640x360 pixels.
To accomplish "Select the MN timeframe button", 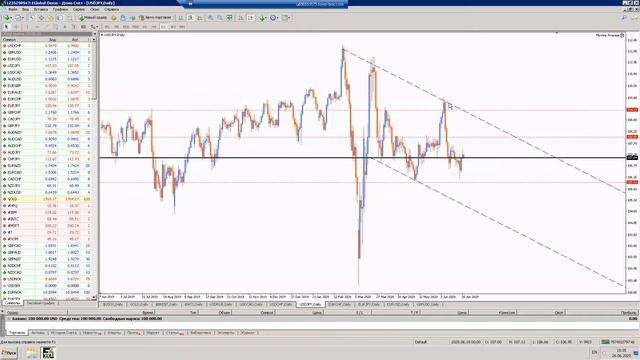I will point(182,27).
